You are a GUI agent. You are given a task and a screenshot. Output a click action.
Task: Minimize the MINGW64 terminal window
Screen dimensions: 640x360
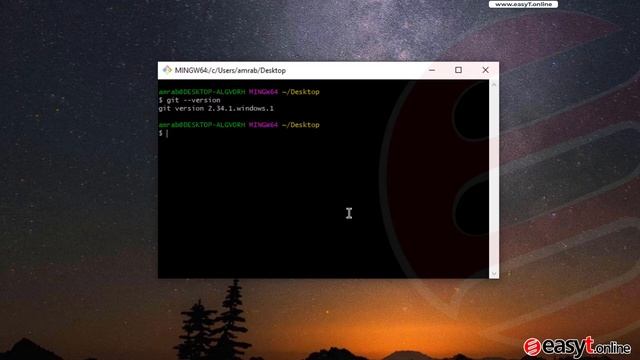[x=432, y=70]
